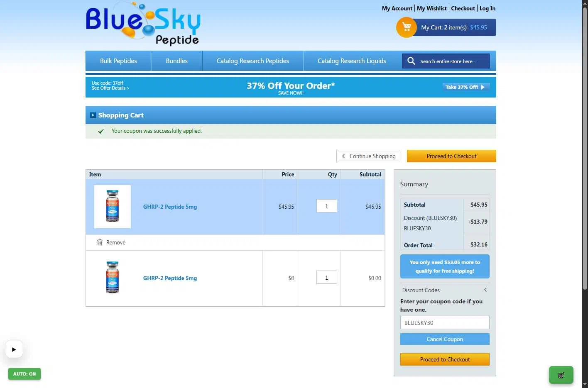Click the scrollbar down arrow
This screenshot has height=388, width=588.
coord(585,384)
